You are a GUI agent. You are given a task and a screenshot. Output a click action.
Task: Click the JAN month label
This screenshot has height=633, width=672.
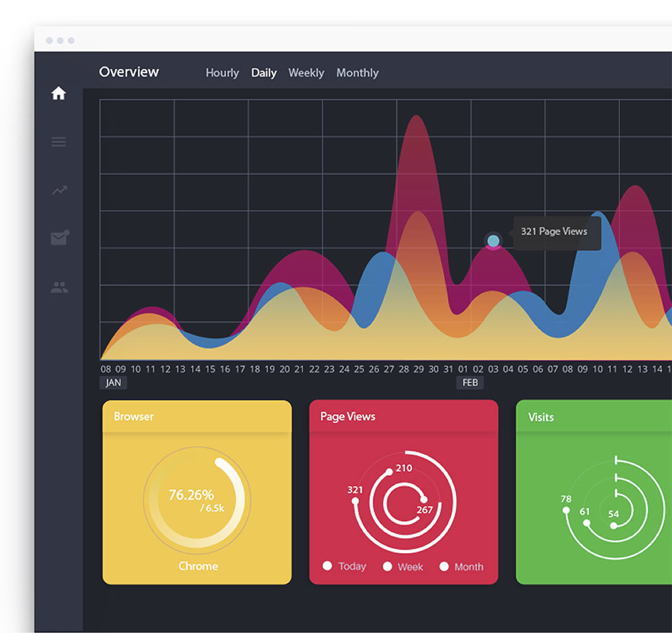point(113,382)
